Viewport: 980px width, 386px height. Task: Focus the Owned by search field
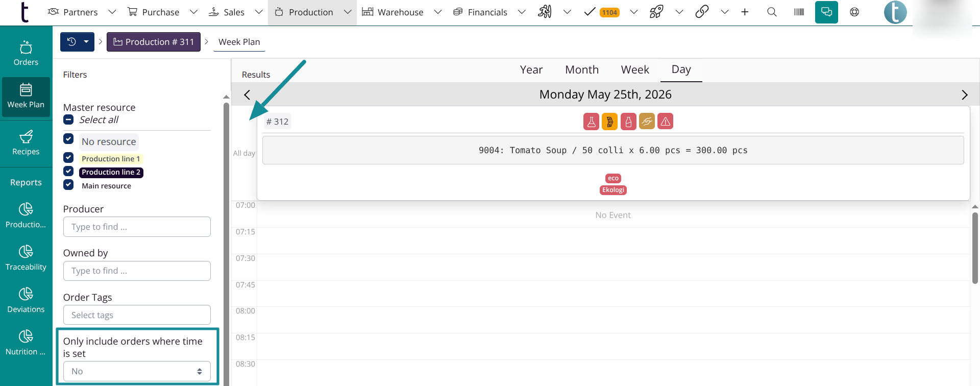[x=137, y=271]
